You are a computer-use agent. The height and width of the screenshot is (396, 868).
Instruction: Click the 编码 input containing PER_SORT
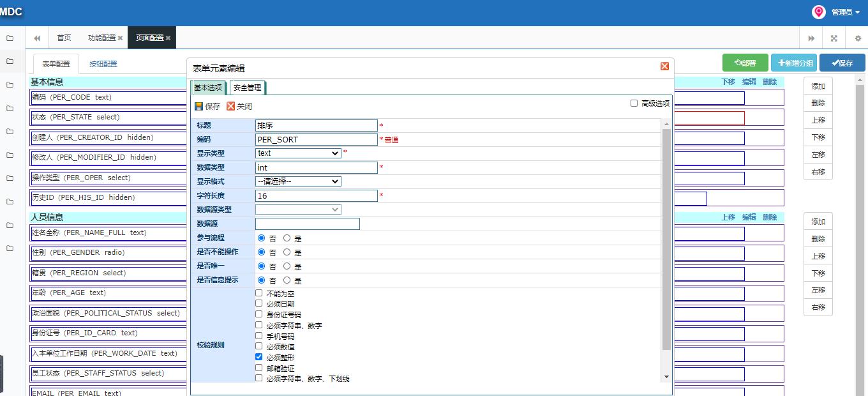pos(317,139)
